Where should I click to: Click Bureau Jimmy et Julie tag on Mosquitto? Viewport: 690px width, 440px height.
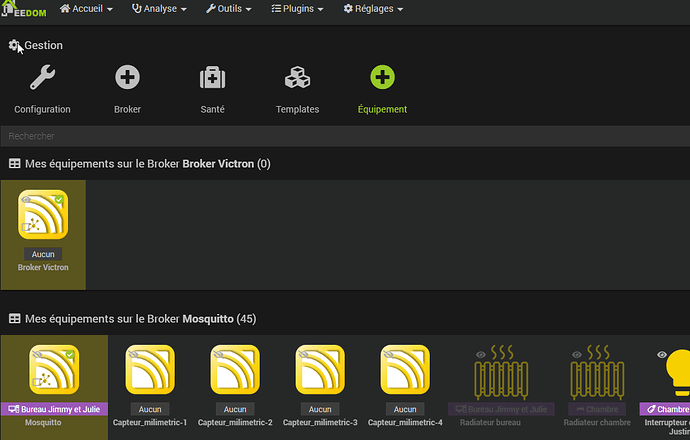coord(54,409)
